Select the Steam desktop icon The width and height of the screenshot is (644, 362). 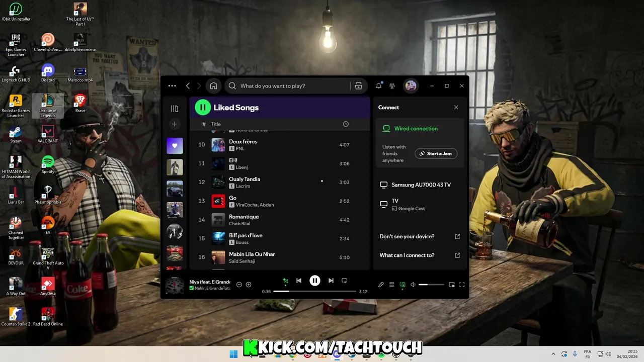click(16, 135)
